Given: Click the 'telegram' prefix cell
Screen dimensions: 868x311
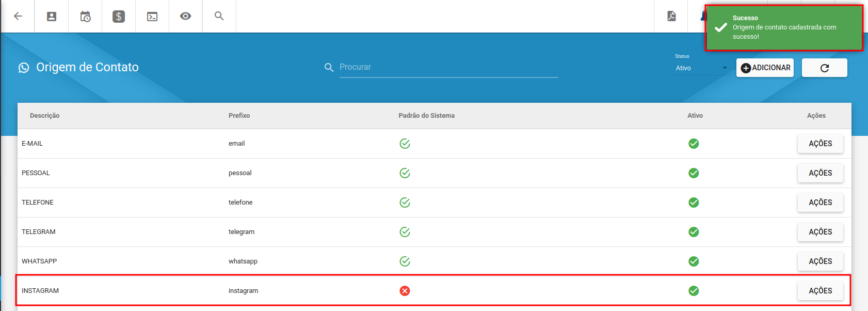Looking at the screenshot, I should pos(242,232).
